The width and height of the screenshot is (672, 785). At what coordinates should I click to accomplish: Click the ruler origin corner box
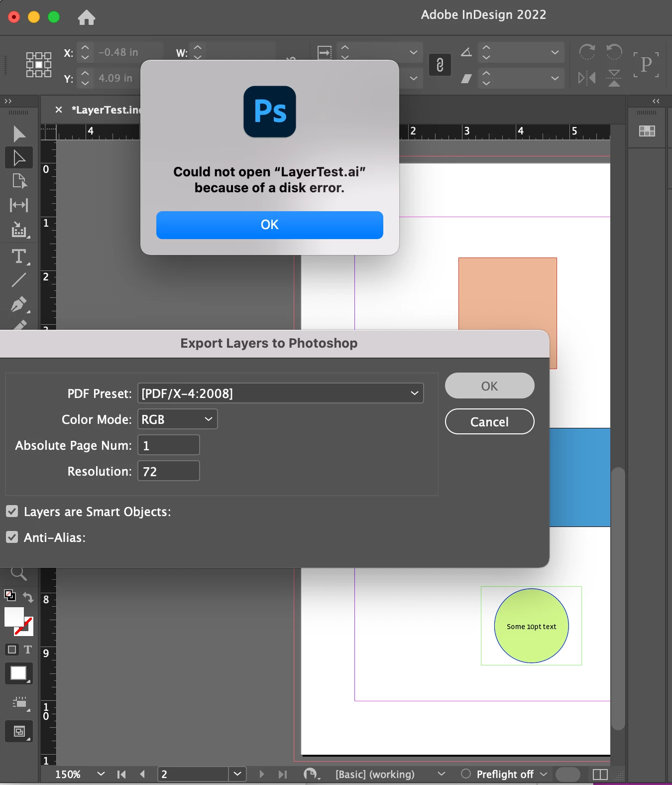coord(48,132)
